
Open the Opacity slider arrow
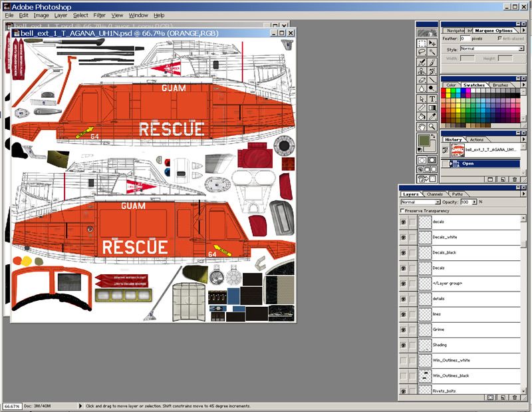(x=474, y=202)
